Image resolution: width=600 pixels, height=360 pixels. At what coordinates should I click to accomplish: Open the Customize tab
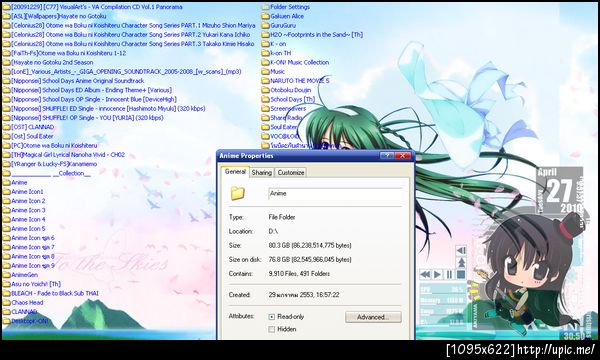pyautogui.click(x=291, y=173)
